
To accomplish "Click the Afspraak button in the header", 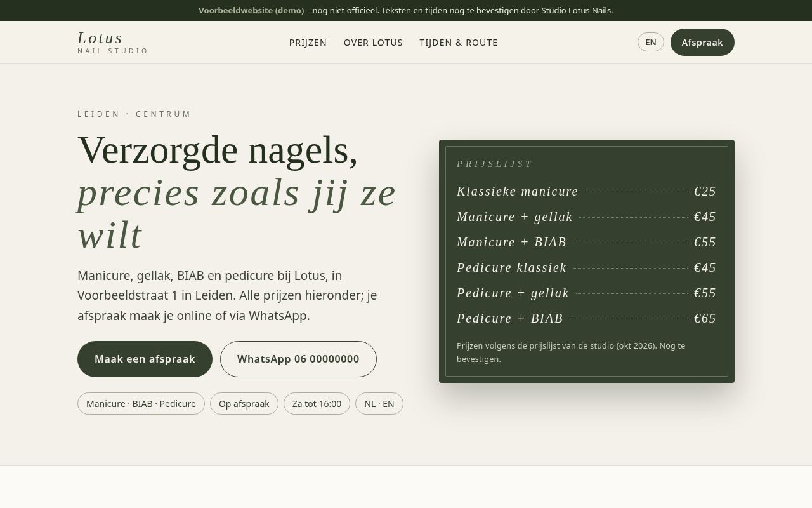I will [702, 42].
